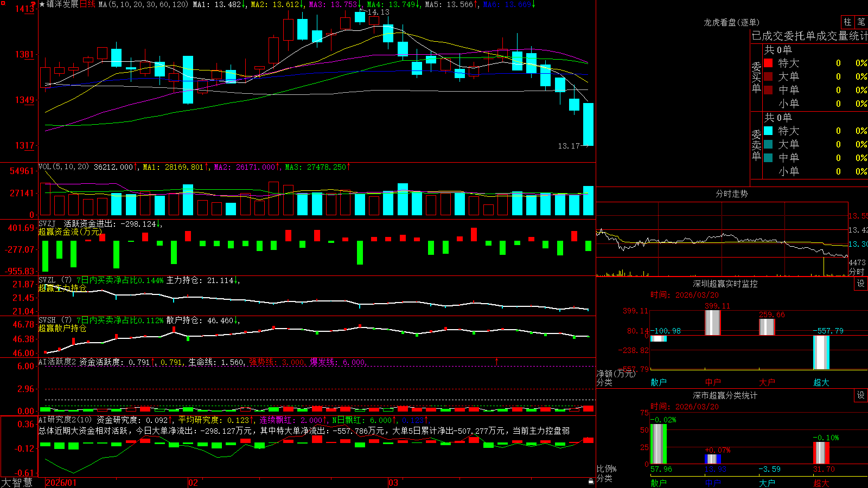The width and height of the screenshot is (868, 488).
Task: Click the 399.11 中户 bar in 实时监控 chart
Action: [x=712, y=323]
